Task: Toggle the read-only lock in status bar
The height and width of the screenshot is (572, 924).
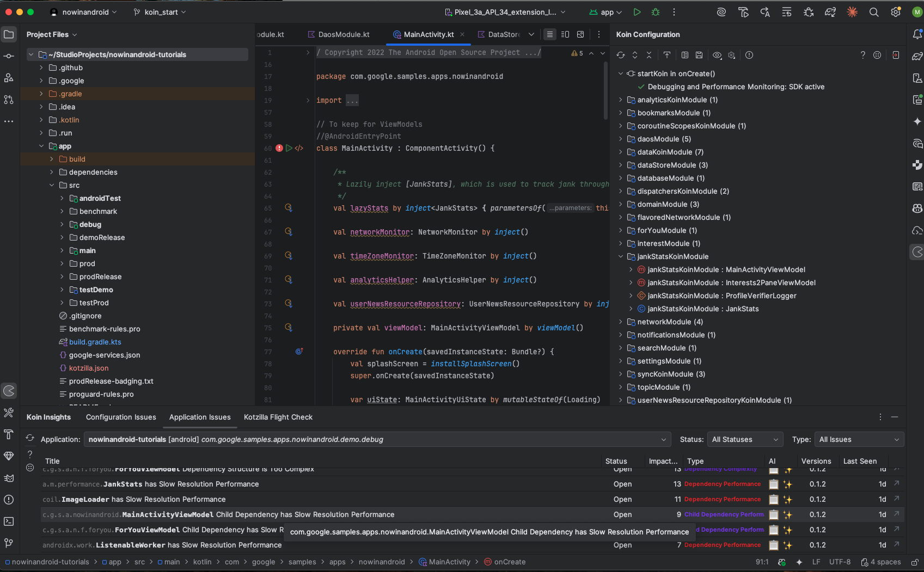Action: tap(915, 562)
